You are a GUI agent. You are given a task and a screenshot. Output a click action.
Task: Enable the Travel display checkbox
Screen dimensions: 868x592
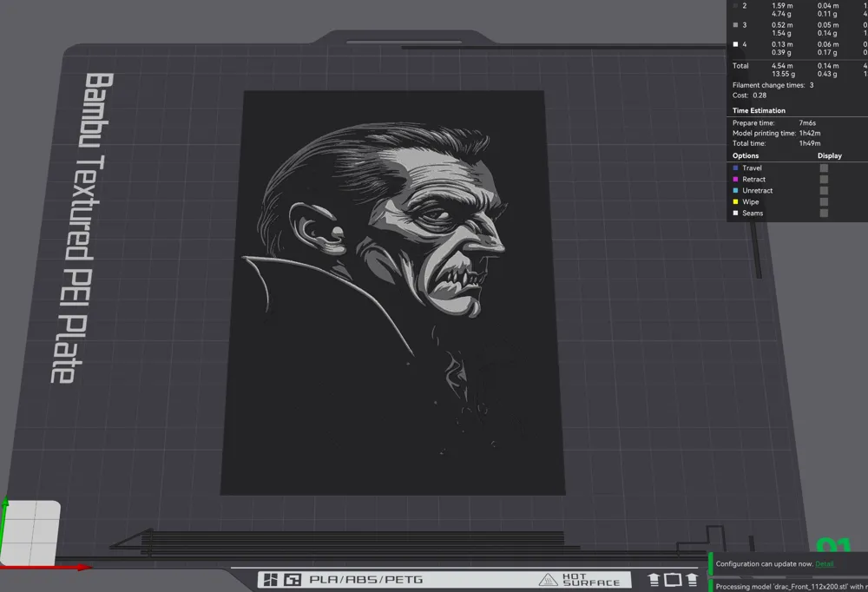pos(824,168)
